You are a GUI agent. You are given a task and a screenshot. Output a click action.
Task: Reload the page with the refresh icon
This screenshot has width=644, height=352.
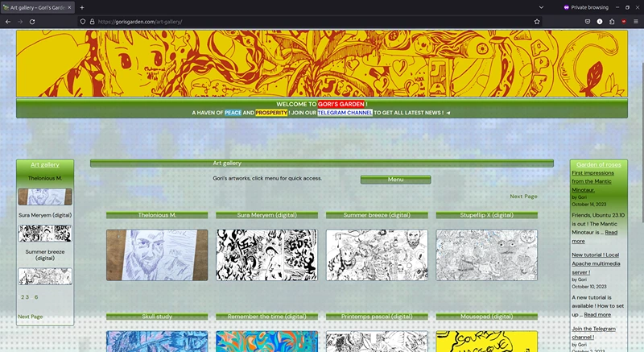(x=32, y=22)
